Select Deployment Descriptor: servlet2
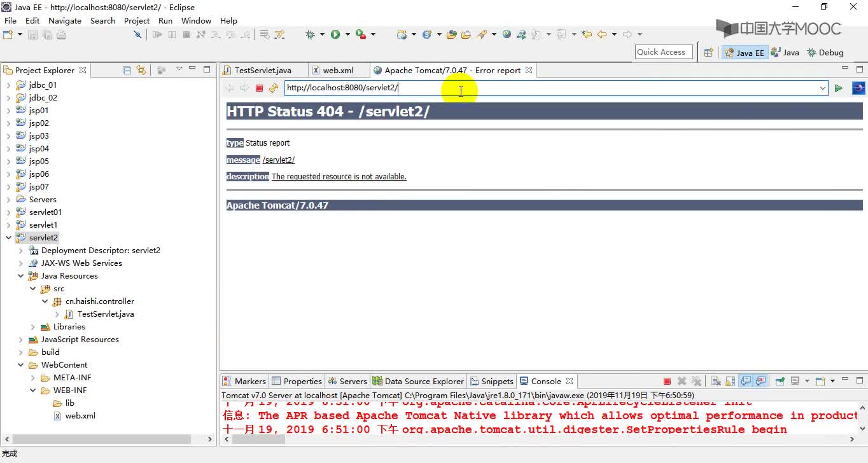 [x=95, y=250]
